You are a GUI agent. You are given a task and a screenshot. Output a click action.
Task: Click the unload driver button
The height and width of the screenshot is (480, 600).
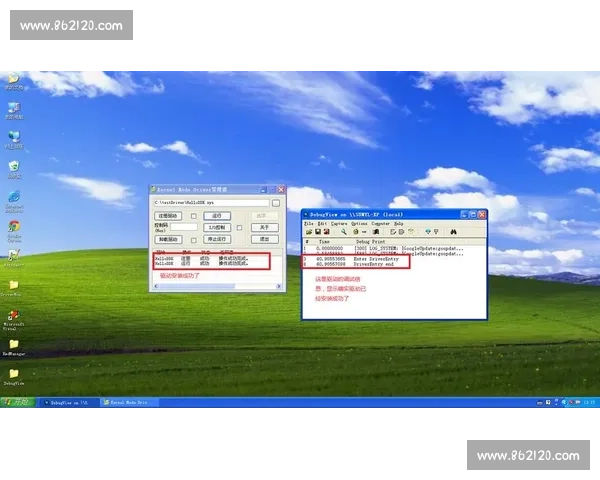coord(168,239)
